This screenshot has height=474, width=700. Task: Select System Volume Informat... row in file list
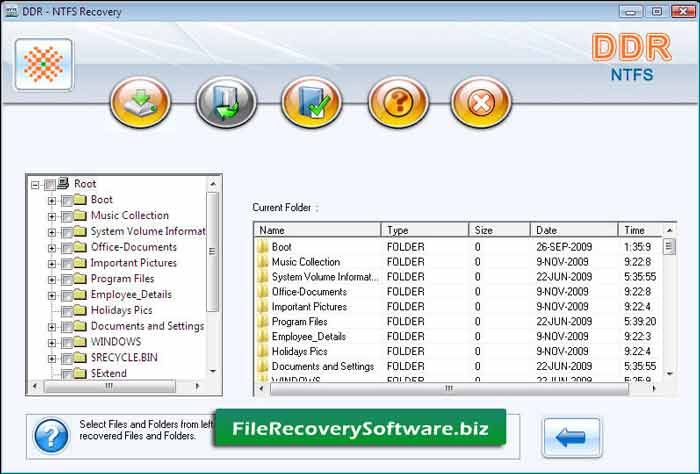458,277
